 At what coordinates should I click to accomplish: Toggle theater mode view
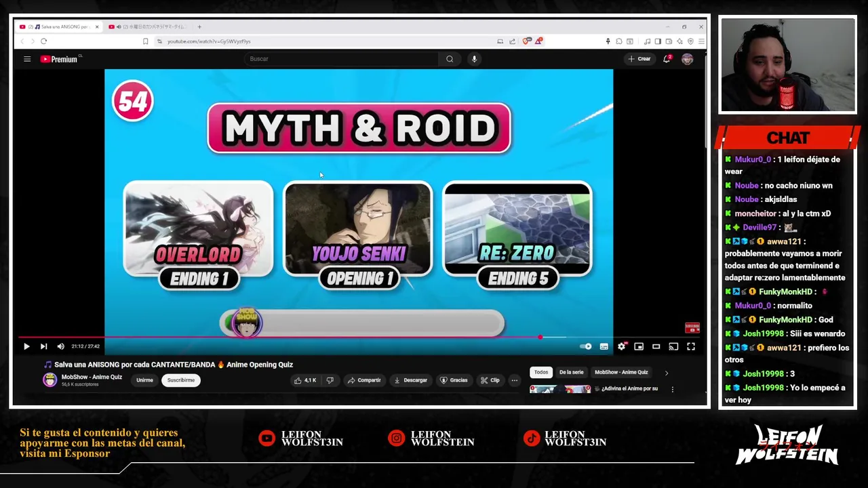tap(656, 346)
